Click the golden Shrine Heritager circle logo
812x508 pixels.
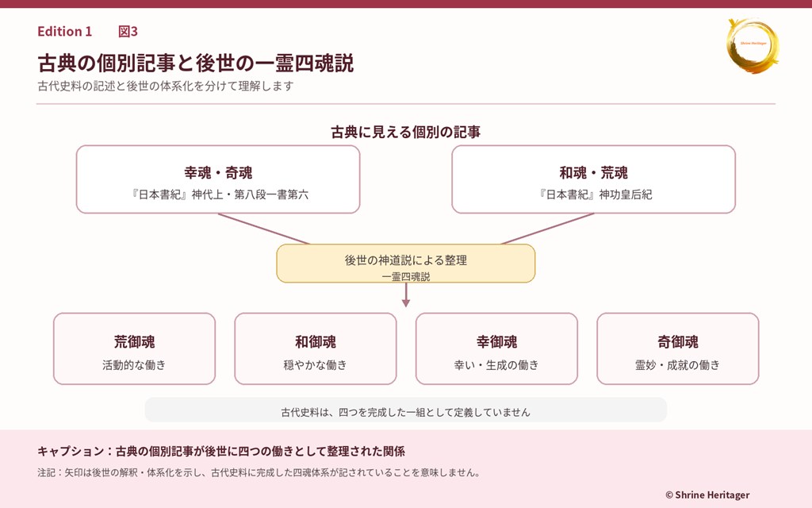pyautogui.click(x=753, y=45)
